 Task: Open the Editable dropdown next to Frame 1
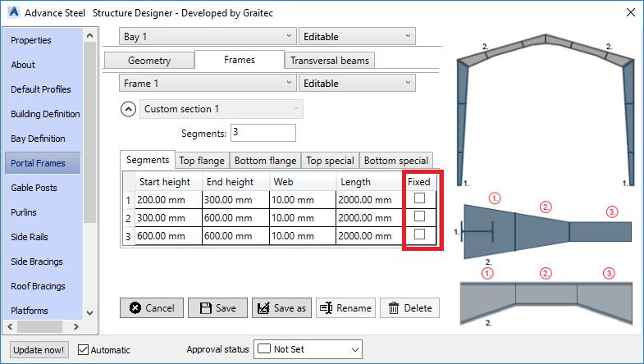(x=357, y=83)
